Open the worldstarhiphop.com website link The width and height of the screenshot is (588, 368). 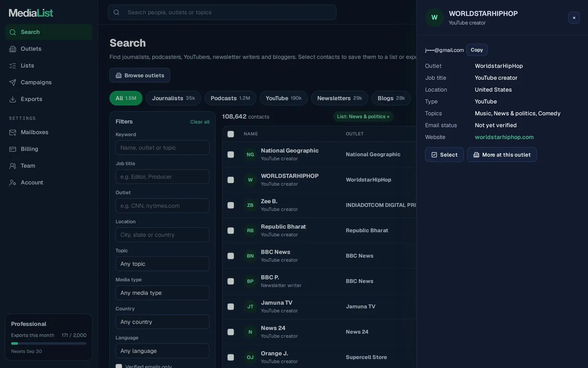pos(504,137)
